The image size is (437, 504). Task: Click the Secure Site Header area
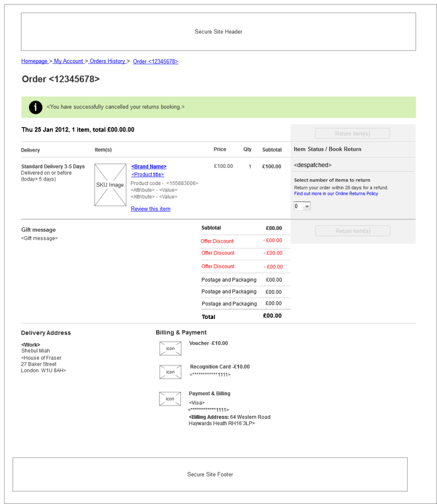(218, 31)
